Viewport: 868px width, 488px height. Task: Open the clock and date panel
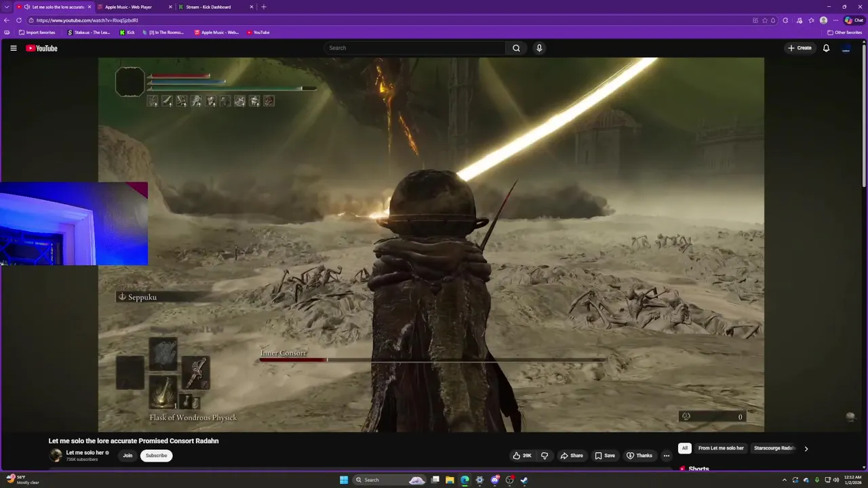tap(853, 480)
